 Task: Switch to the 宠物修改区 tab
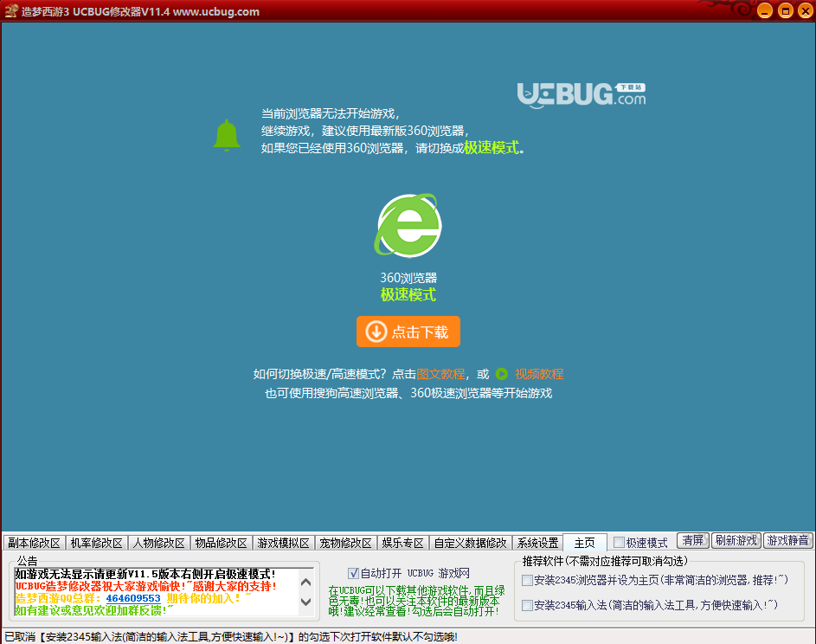tap(345, 543)
